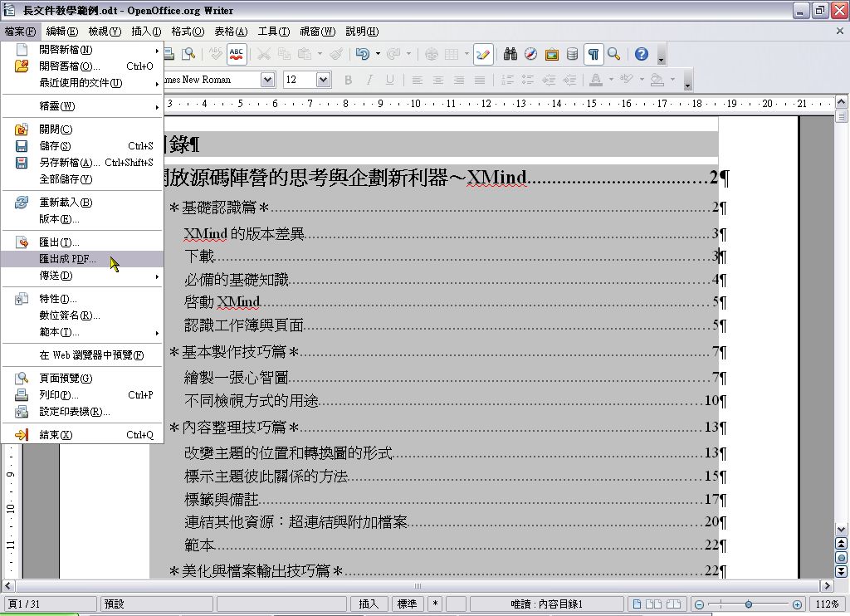The width and height of the screenshot is (850, 616).
Task: Select Align Right paragraph icon
Action: (458, 81)
